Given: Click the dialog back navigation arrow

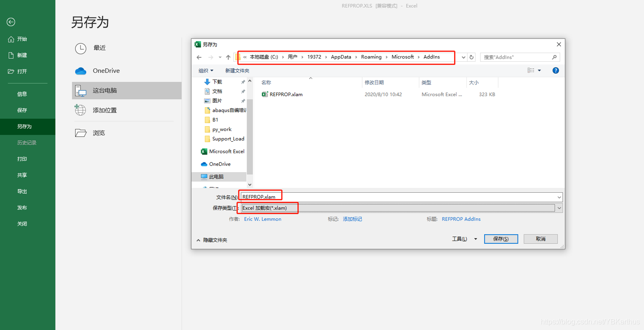Looking at the screenshot, I should click(199, 57).
